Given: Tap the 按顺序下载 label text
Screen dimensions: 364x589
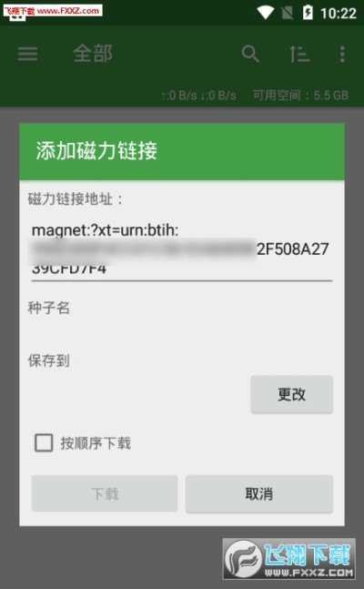Looking at the screenshot, I should 96,443.
